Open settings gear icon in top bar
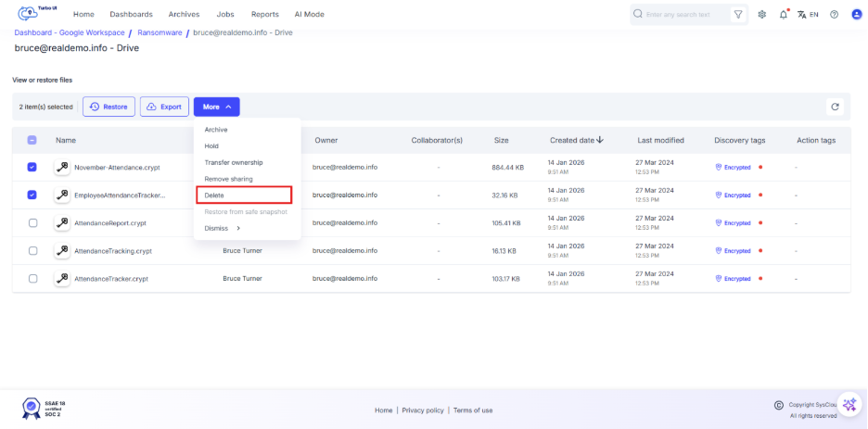The width and height of the screenshot is (868, 429). 762,15
